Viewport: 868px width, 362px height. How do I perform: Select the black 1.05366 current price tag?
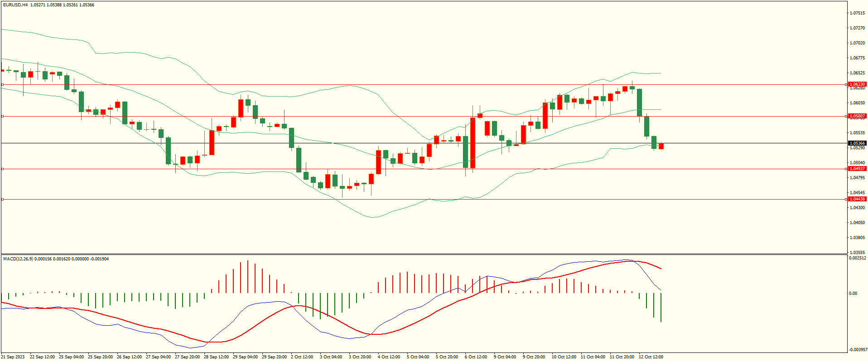[857, 143]
